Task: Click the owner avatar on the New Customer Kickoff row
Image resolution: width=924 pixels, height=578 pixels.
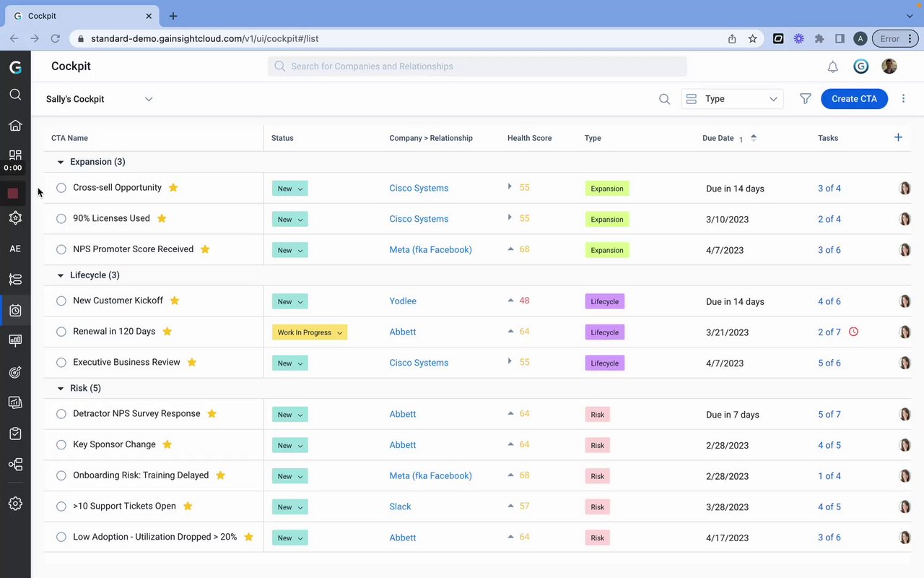Action: (905, 301)
